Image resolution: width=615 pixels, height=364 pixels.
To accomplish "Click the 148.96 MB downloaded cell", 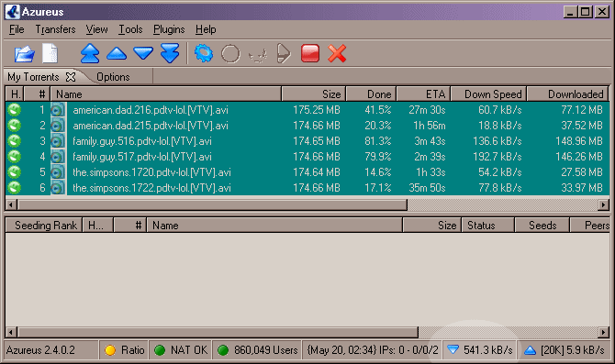I will 579,141.
